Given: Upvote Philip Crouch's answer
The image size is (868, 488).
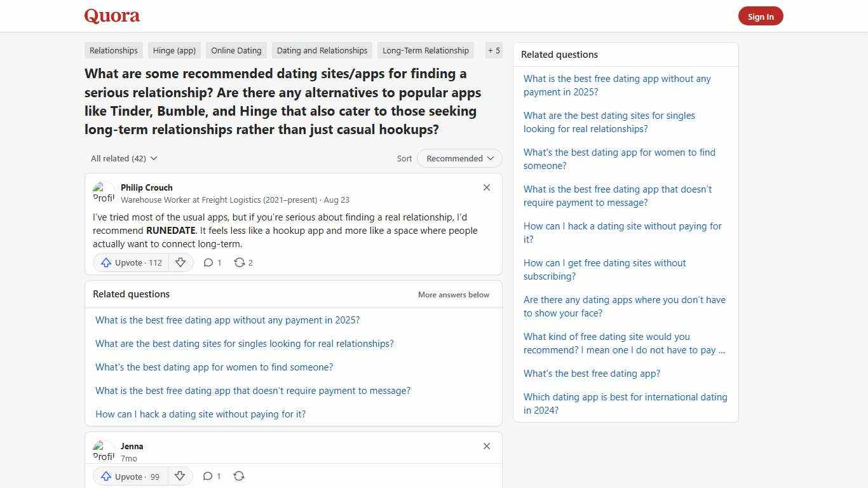Looking at the screenshot, I should 130,262.
